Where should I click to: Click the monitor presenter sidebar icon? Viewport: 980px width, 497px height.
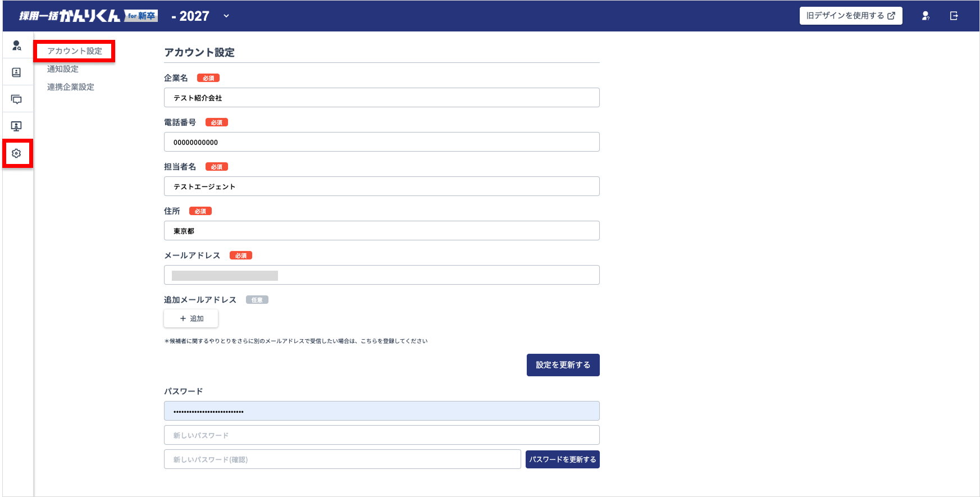(x=16, y=126)
